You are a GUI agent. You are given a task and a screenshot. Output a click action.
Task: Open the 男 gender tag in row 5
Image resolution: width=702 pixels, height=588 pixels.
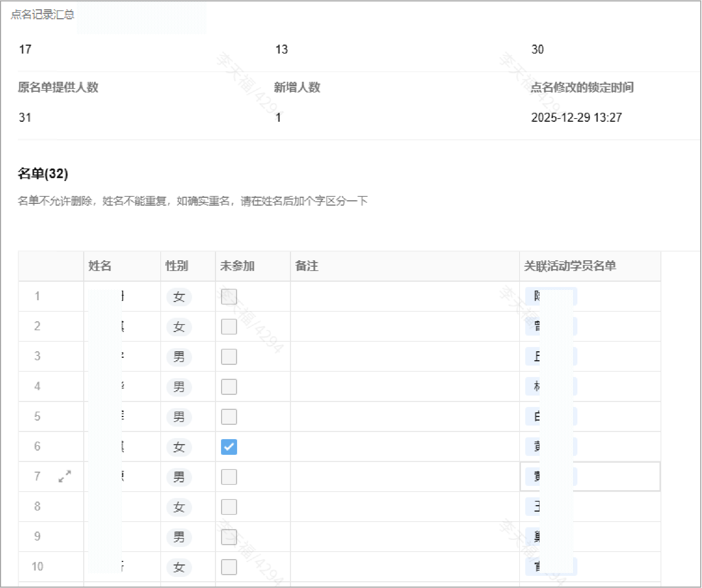[x=179, y=417]
